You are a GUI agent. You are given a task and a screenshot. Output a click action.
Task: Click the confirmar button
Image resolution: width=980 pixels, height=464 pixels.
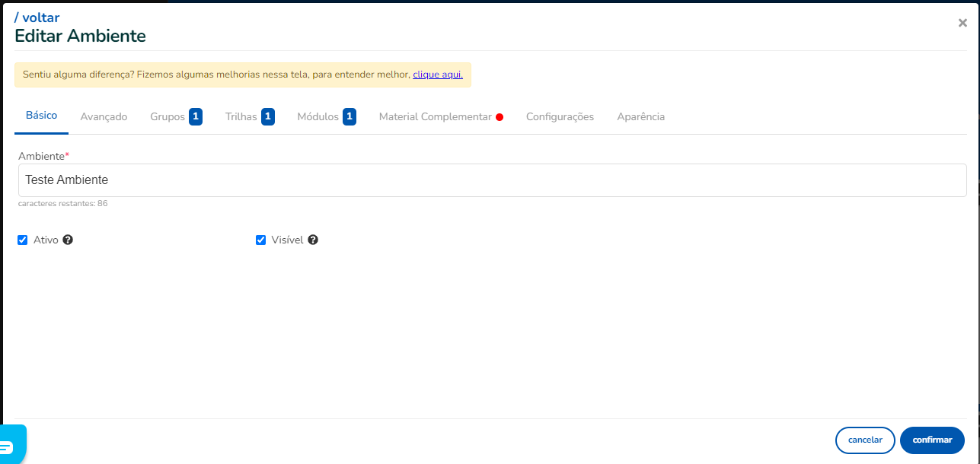click(x=932, y=440)
